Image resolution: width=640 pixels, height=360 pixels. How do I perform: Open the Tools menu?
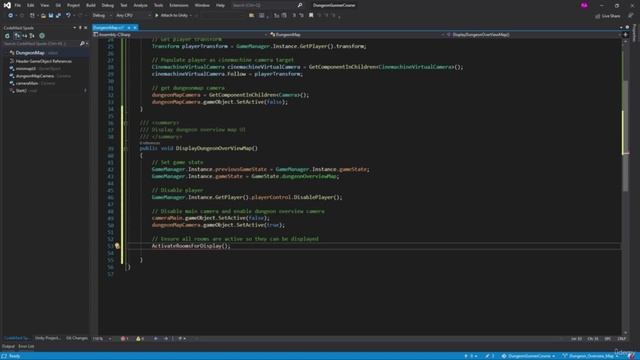pyautogui.click(x=158, y=5)
